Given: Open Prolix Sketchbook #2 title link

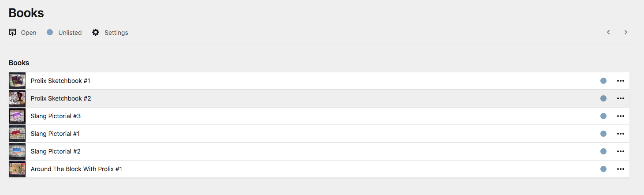Looking at the screenshot, I should (61, 98).
